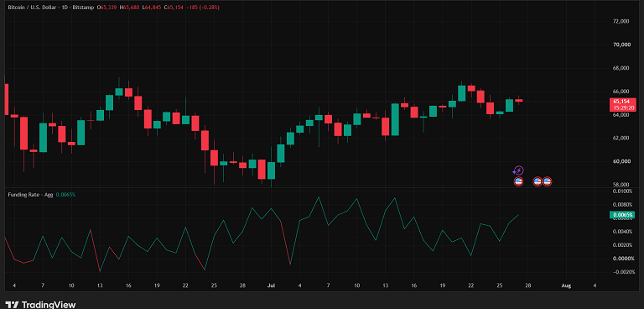Click the TradingView logo
Image resolution: width=644 pixels, height=309 pixels.
point(40,305)
